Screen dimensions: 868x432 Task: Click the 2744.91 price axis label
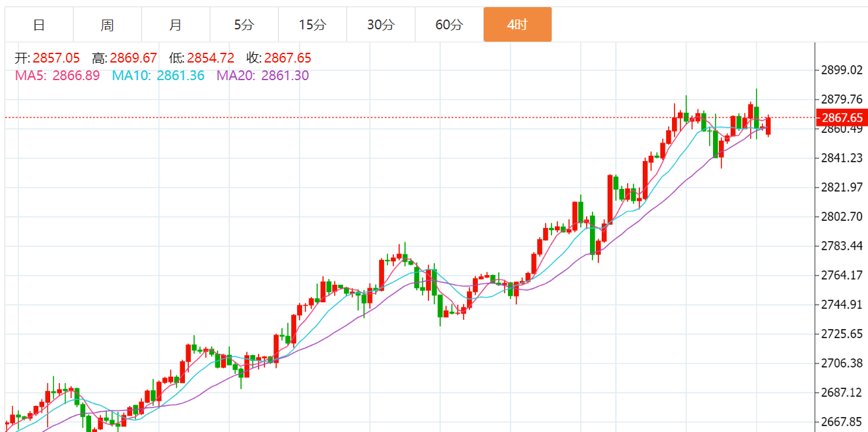[x=842, y=304]
